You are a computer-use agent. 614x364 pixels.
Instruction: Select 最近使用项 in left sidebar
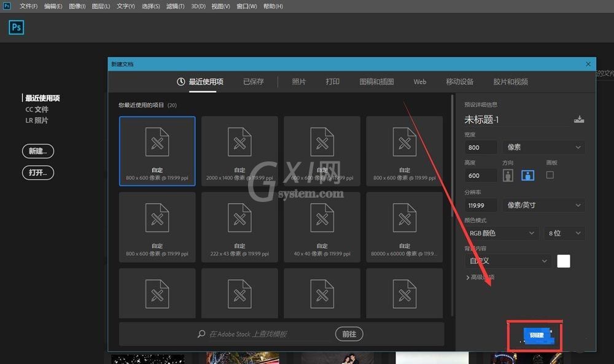coord(42,98)
